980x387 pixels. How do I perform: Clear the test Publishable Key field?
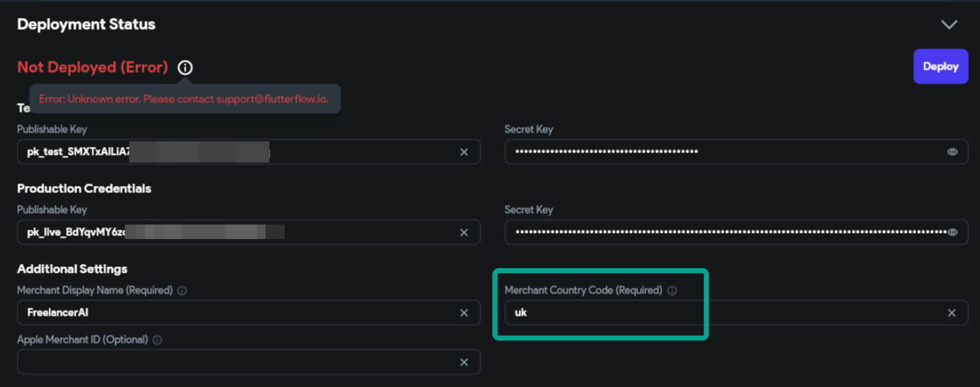(464, 152)
